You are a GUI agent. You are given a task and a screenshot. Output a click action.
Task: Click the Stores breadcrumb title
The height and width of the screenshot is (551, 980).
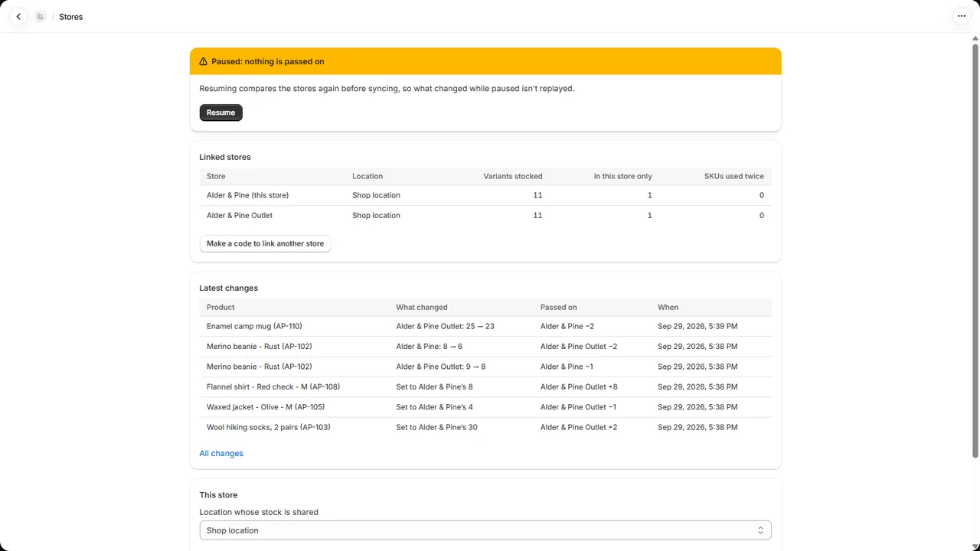tap(70, 17)
